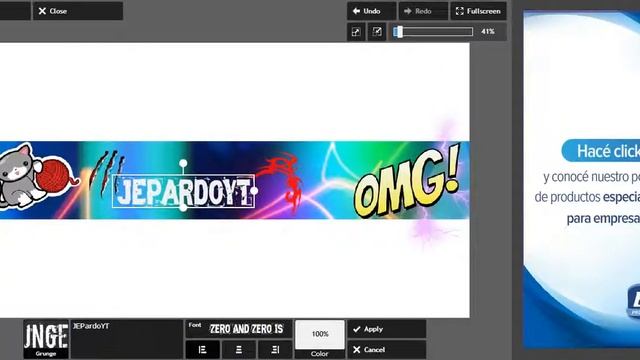Align text center
Viewport: 640px width, 360px height.
tap(239, 350)
